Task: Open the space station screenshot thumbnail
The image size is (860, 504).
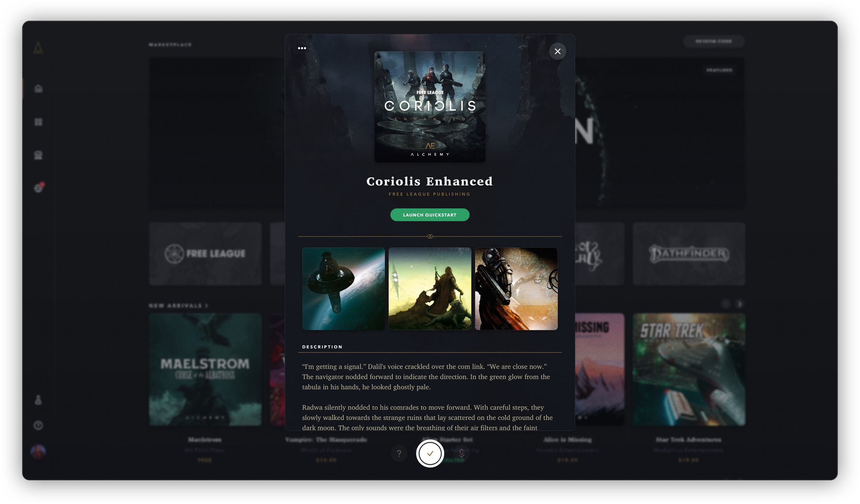Action: click(x=343, y=289)
